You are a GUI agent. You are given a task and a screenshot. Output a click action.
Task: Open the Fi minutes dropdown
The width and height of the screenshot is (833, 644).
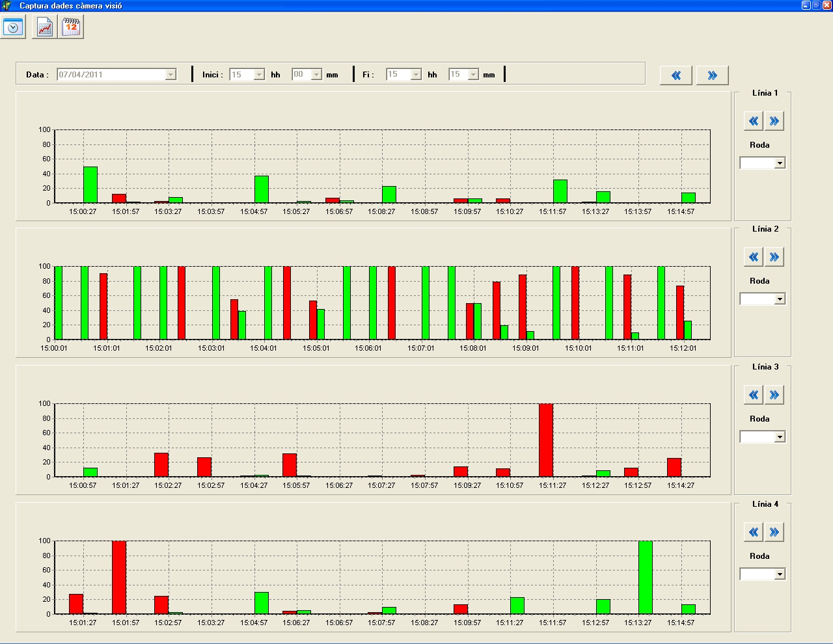tap(473, 75)
